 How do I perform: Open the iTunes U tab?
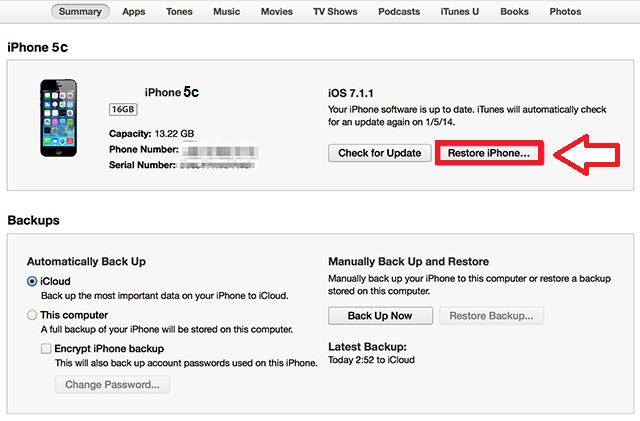(460, 11)
